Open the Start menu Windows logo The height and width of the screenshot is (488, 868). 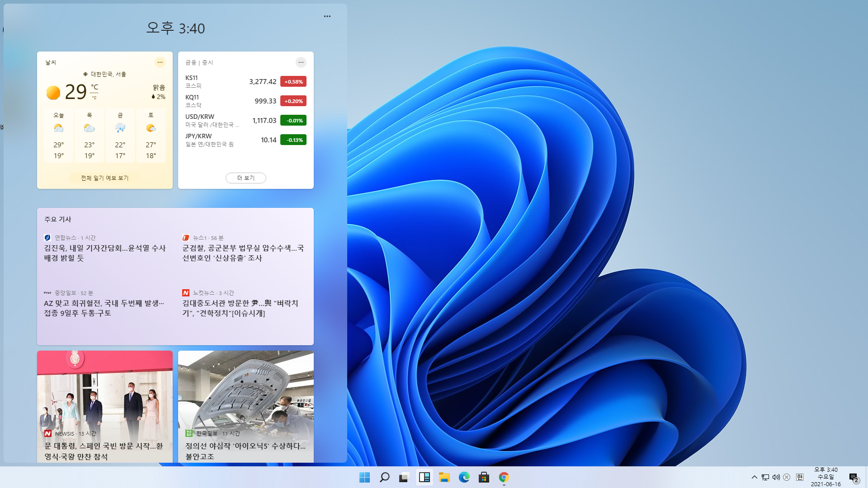click(x=364, y=477)
